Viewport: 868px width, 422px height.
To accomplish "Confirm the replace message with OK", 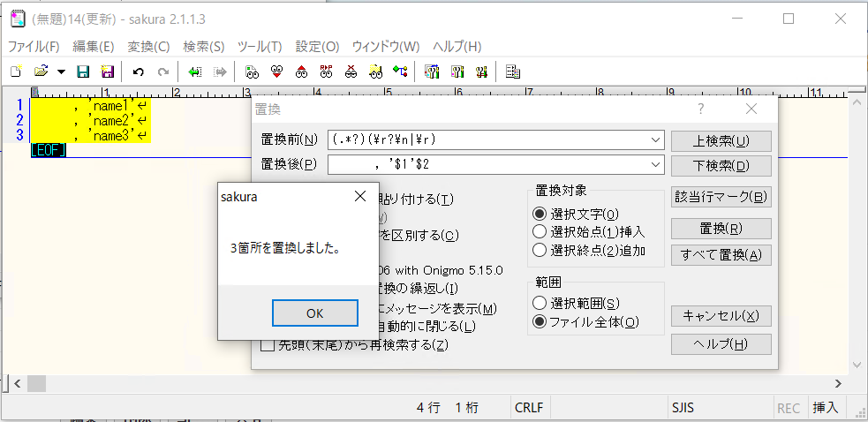I will 315,313.
